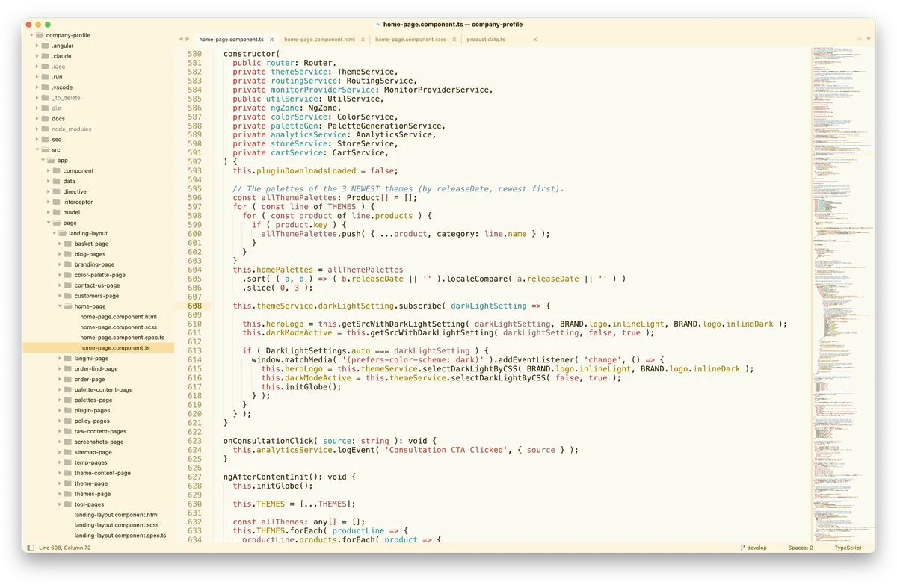Open landing-layout.component.spec.ts in the sidebar
Image resolution: width=897 pixels, height=588 pixels.
[120, 535]
